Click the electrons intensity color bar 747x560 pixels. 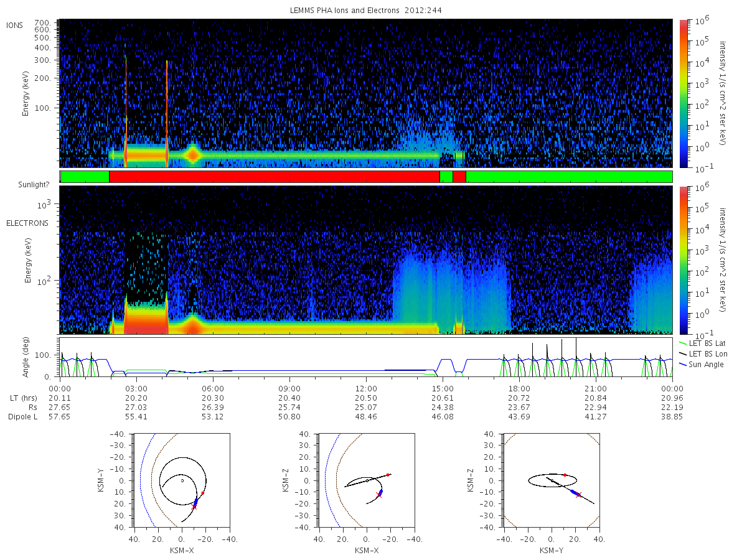tap(683, 260)
